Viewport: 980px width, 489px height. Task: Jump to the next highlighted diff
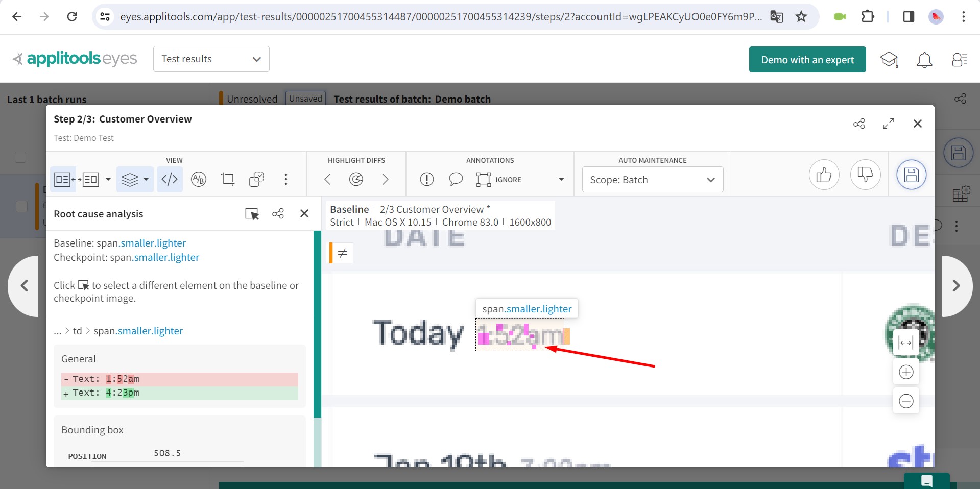pos(385,179)
